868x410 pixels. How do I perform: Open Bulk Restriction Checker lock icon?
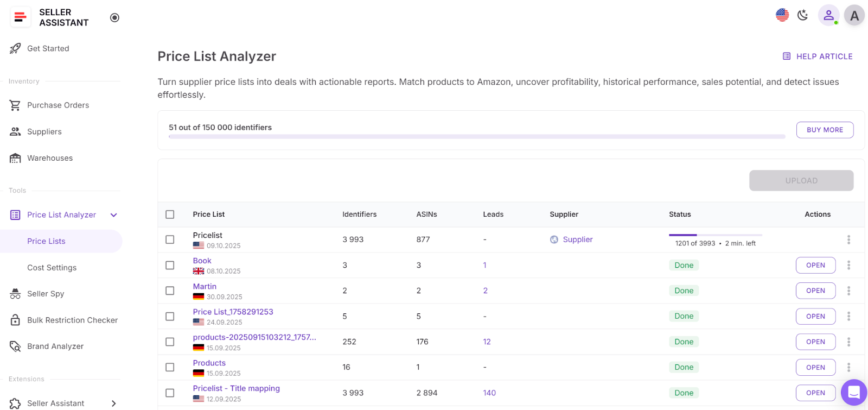coord(15,320)
